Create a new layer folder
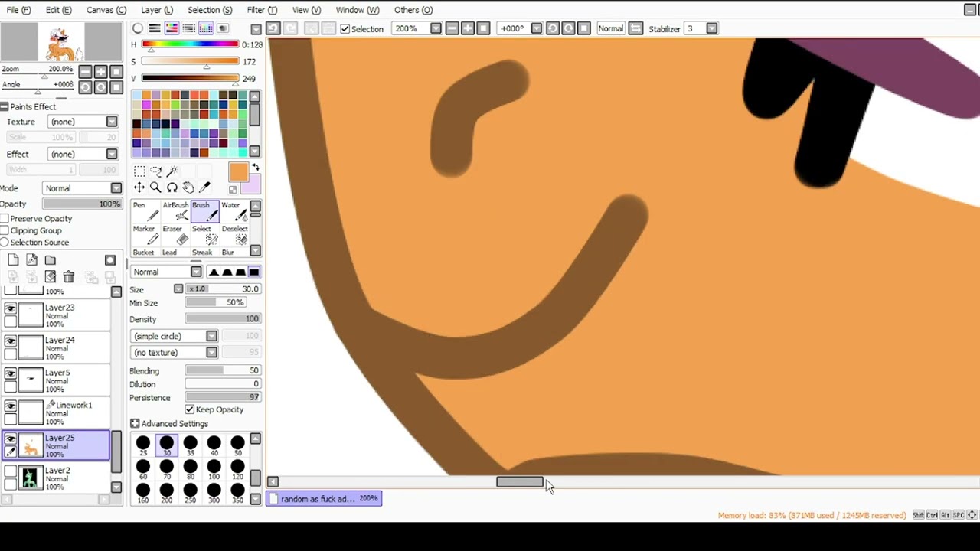The image size is (980, 551). pyautogui.click(x=50, y=260)
